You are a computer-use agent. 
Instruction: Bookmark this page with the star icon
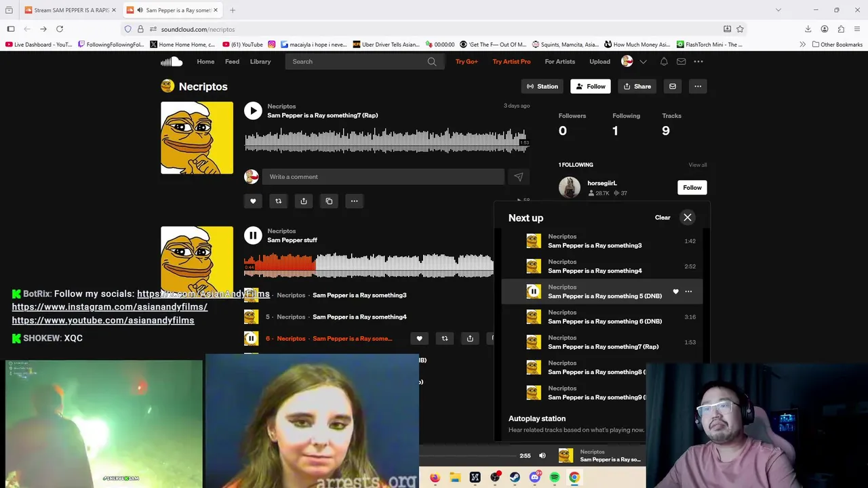point(740,29)
